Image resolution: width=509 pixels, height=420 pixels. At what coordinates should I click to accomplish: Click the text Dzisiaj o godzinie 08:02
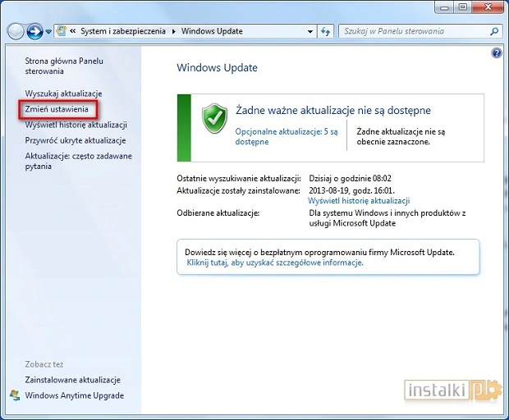point(350,178)
